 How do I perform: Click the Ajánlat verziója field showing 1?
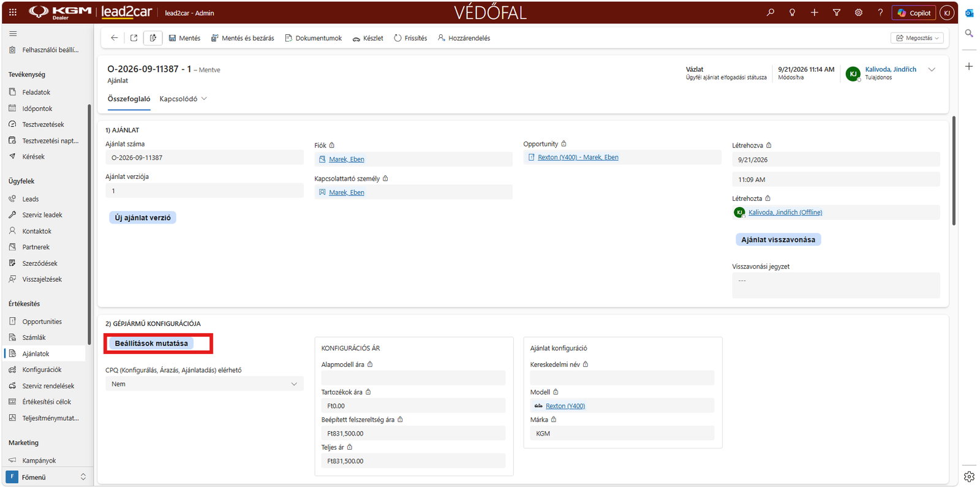click(205, 191)
